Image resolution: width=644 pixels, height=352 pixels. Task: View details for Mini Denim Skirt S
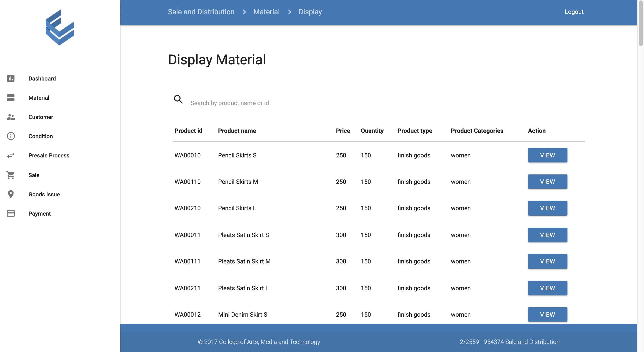[x=548, y=314]
